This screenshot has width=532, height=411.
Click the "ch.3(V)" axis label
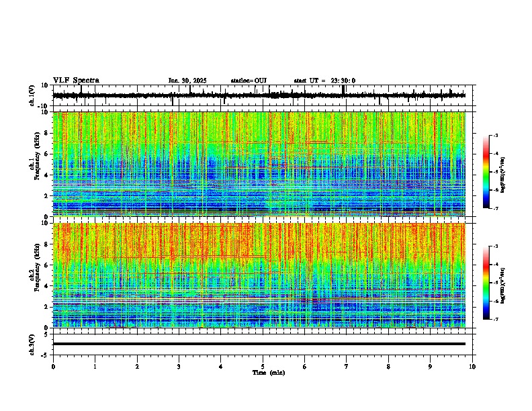(32, 345)
